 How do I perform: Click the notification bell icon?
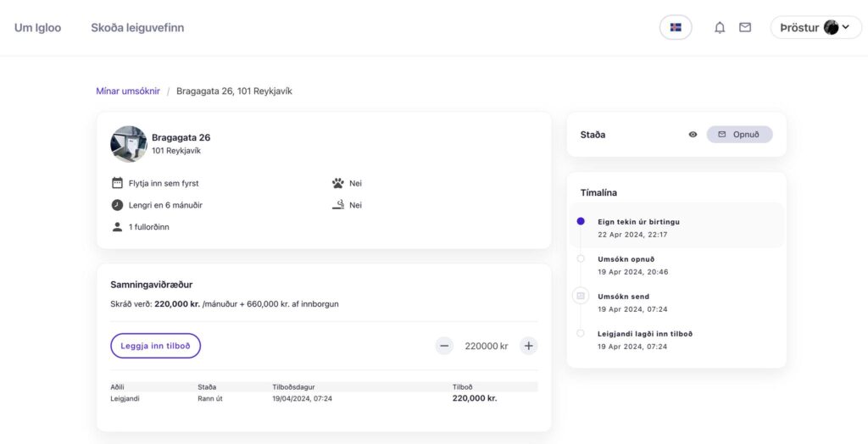pyautogui.click(x=720, y=27)
